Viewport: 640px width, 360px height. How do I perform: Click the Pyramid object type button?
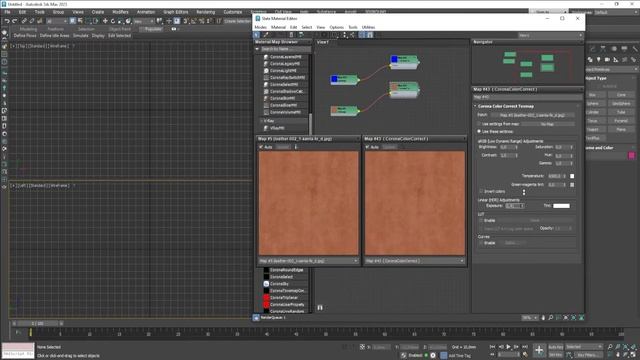pyautogui.click(x=621, y=121)
